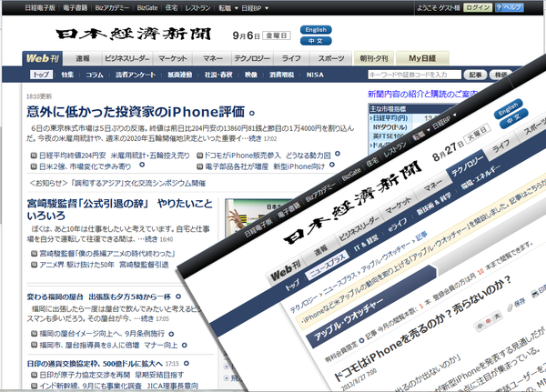Click the print icon in tilted article
The image size is (546, 392).
pos(535,294)
